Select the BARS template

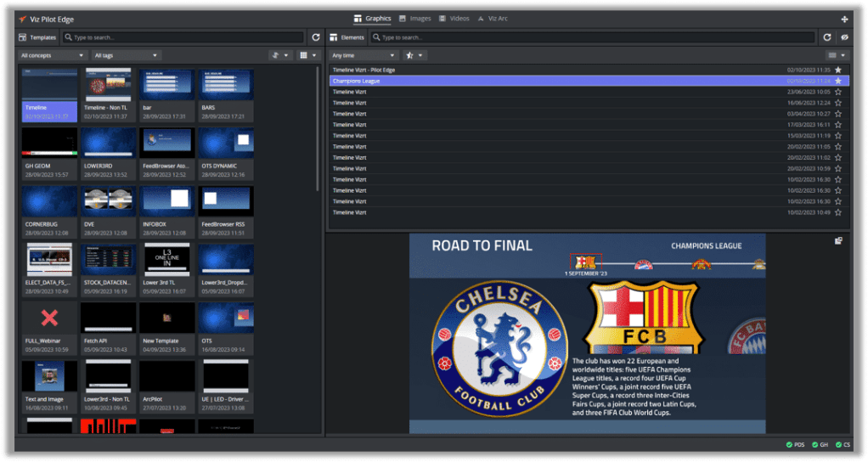(226, 94)
